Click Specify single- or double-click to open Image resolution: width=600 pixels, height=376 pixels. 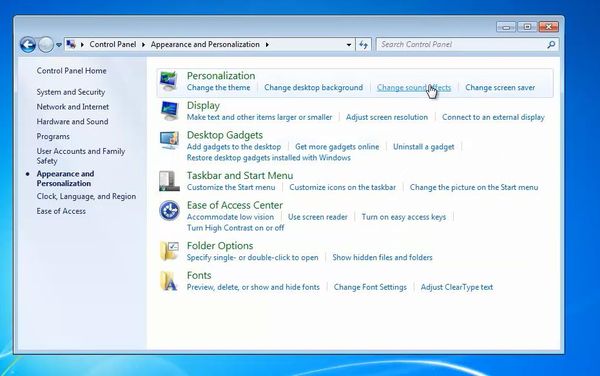click(253, 257)
